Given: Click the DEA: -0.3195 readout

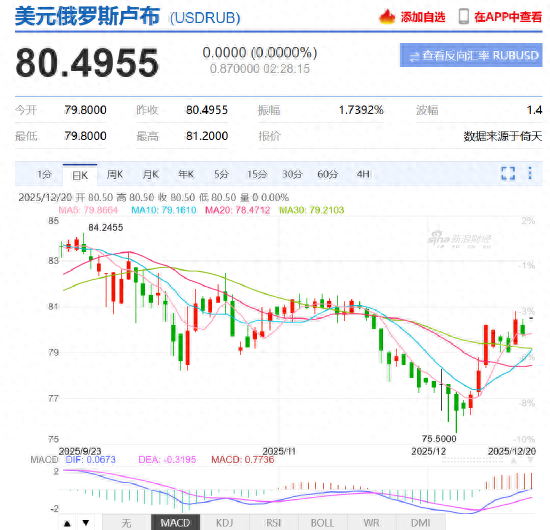Looking at the screenshot, I should pos(167,459).
